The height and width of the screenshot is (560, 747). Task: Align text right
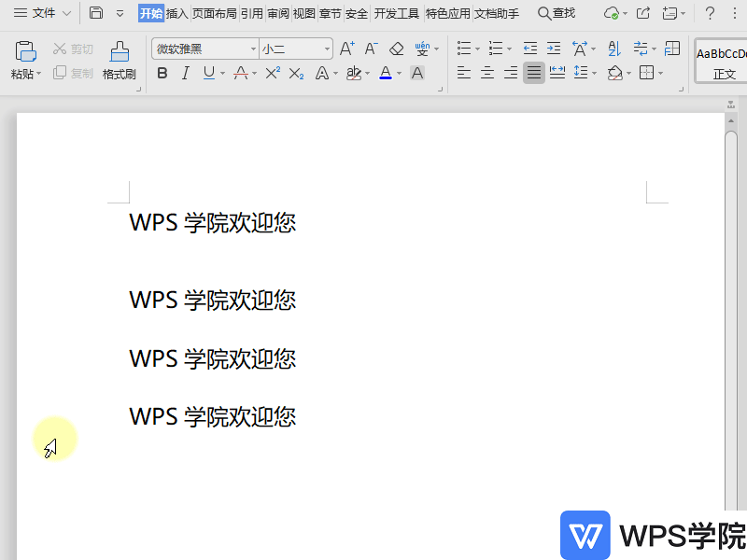click(x=510, y=74)
